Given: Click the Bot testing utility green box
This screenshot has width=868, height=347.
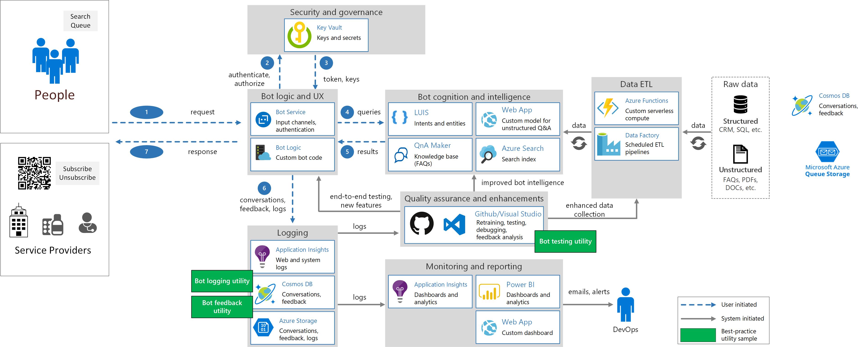Looking at the screenshot, I should (x=565, y=241).
